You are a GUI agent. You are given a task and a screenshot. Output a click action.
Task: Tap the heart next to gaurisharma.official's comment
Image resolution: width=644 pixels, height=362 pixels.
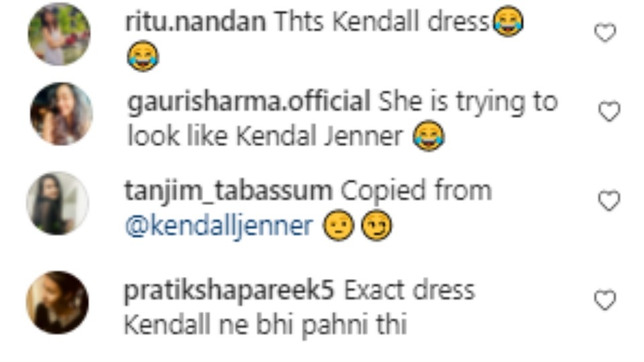point(609,111)
